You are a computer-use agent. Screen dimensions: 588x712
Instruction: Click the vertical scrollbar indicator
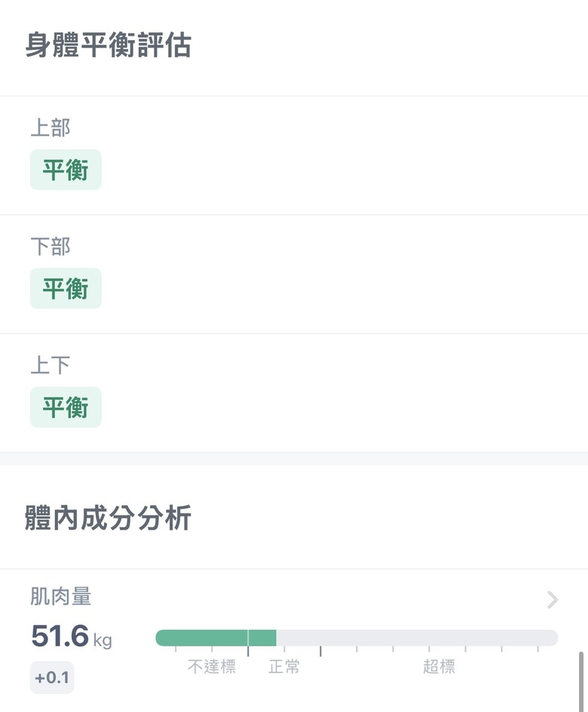580,682
